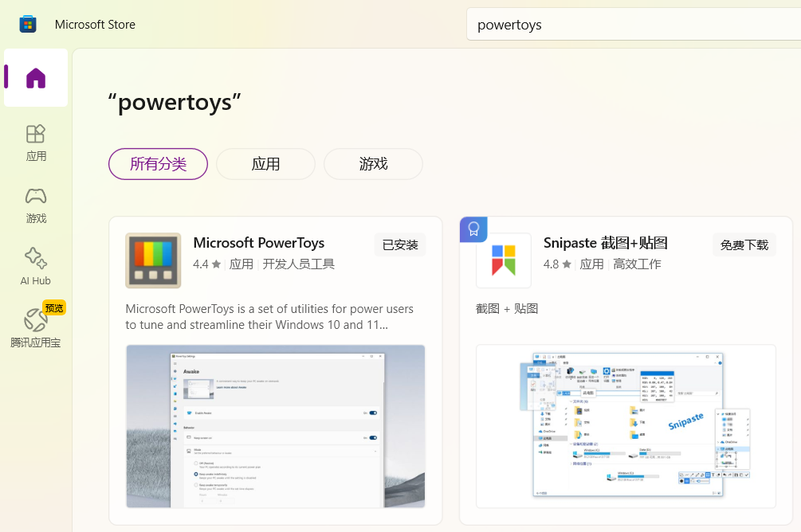Viewport: 801px width, 532px height.
Task: Open the 应用 (Apps) section in the sidebar
Action: click(36, 143)
